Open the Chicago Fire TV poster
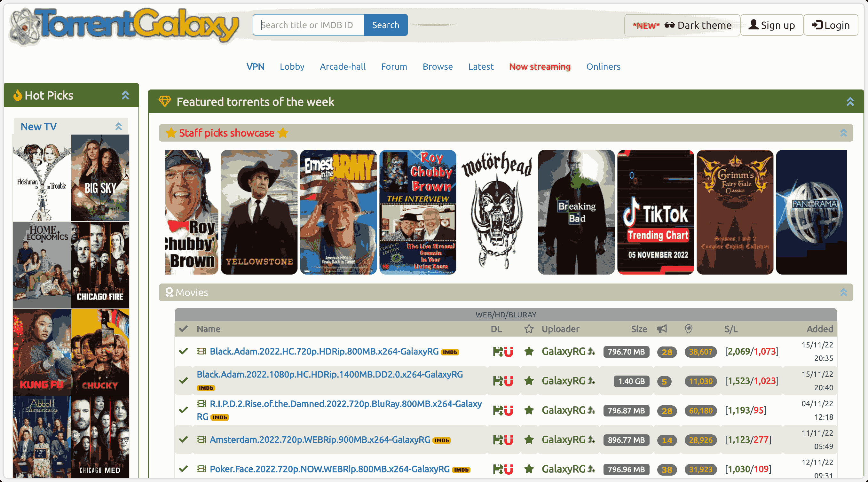This screenshot has height=482, width=868. pyautogui.click(x=100, y=265)
